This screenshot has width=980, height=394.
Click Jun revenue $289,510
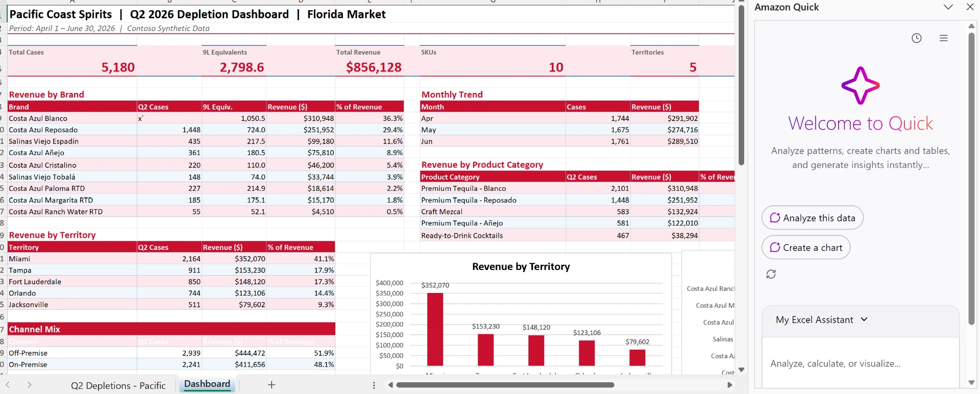tap(665, 141)
